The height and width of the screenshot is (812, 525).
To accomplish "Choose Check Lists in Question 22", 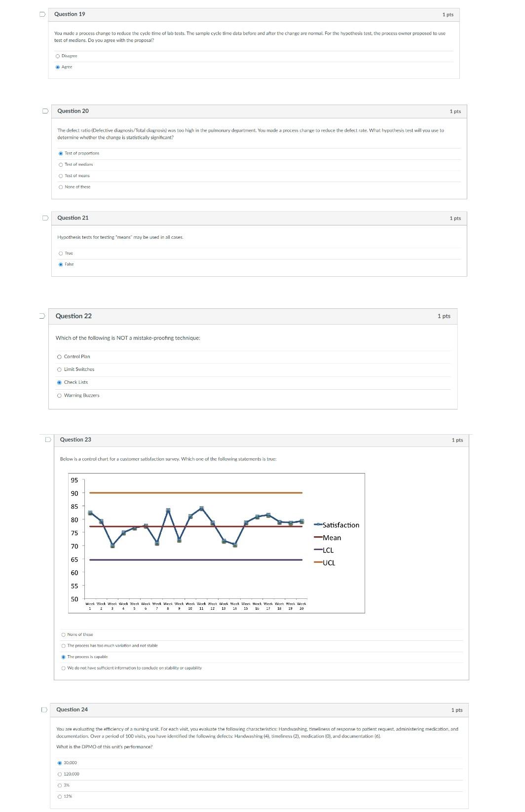I will coord(60,382).
